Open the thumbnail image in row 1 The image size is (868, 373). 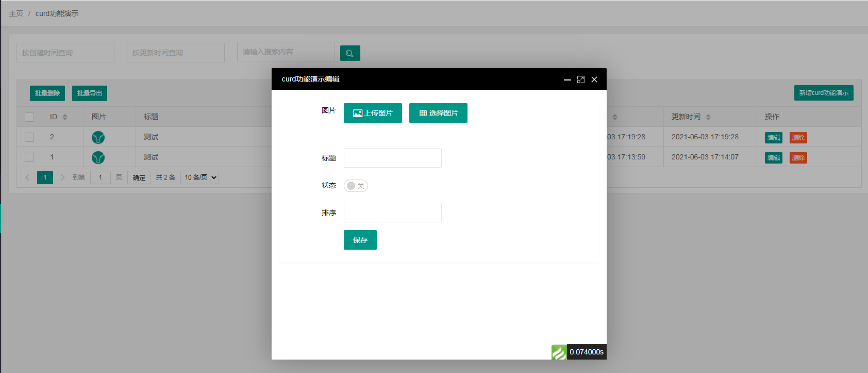click(x=98, y=157)
